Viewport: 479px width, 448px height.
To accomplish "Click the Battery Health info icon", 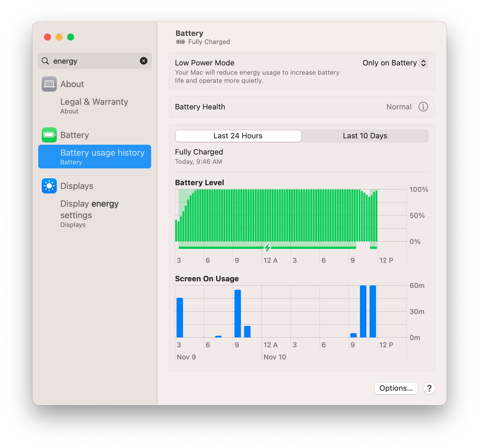I will tap(423, 107).
